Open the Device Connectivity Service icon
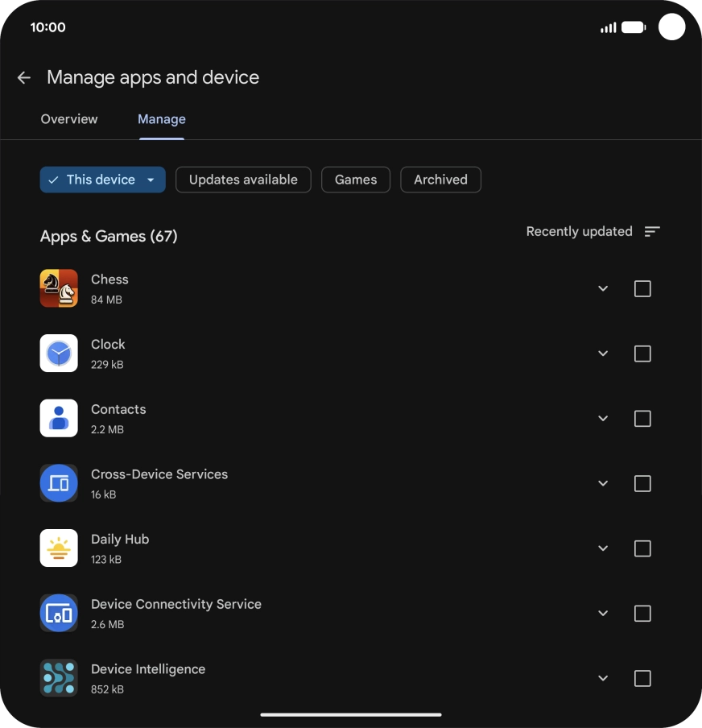This screenshot has height=728, width=702. click(59, 613)
